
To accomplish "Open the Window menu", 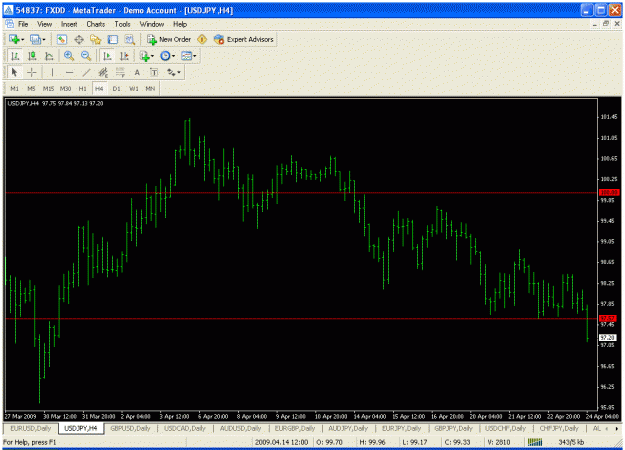I will point(152,24).
